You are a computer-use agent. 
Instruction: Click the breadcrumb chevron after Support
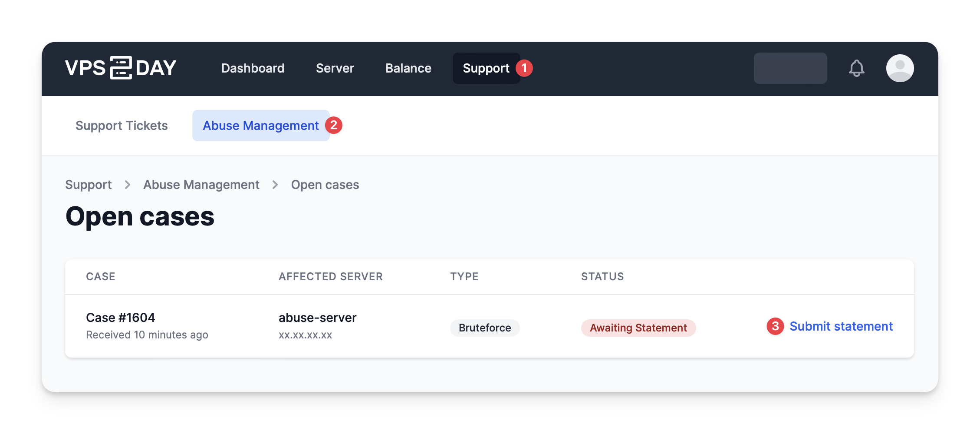128,185
